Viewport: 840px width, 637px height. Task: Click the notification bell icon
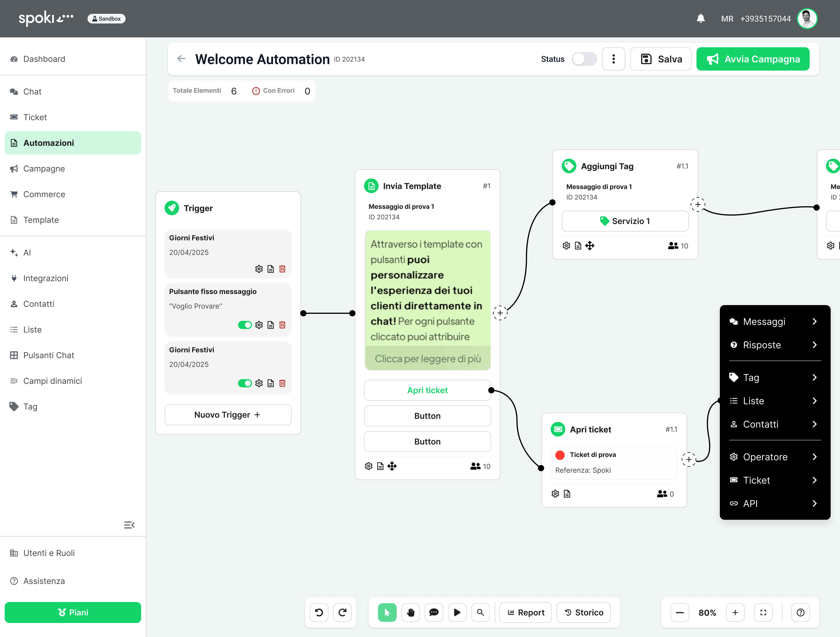701,18
